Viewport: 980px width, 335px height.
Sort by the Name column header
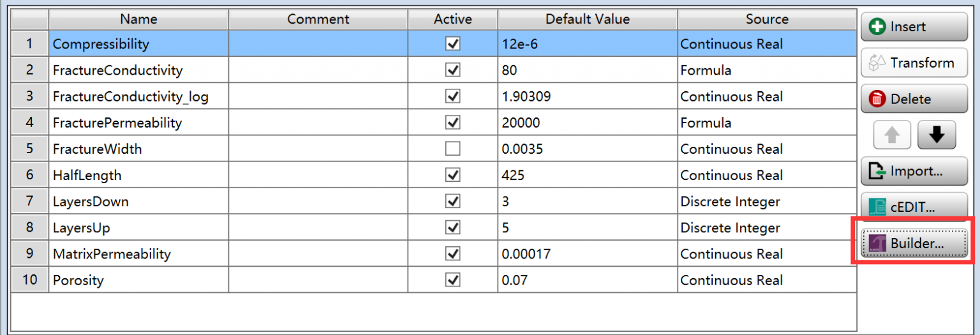pyautogui.click(x=138, y=19)
